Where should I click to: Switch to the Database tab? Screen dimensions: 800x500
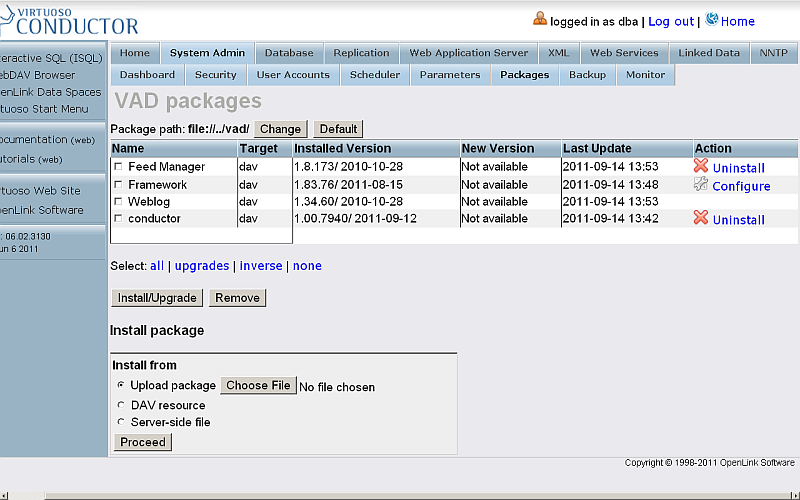[x=289, y=53]
